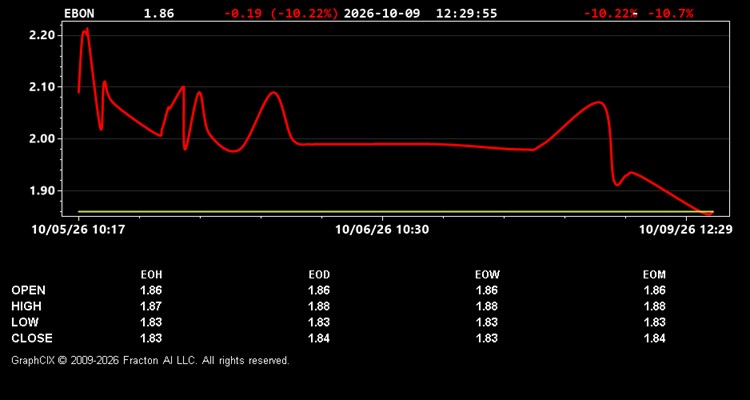Click the EOW column header

point(487,275)
